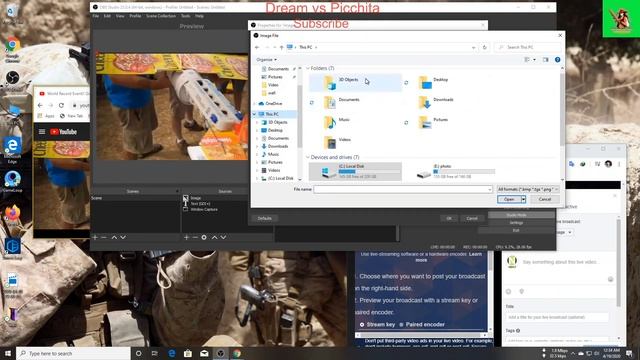The width and height of the screenshot is (640, 360).
Task: Open source properties gear icon
Action: 204,237
